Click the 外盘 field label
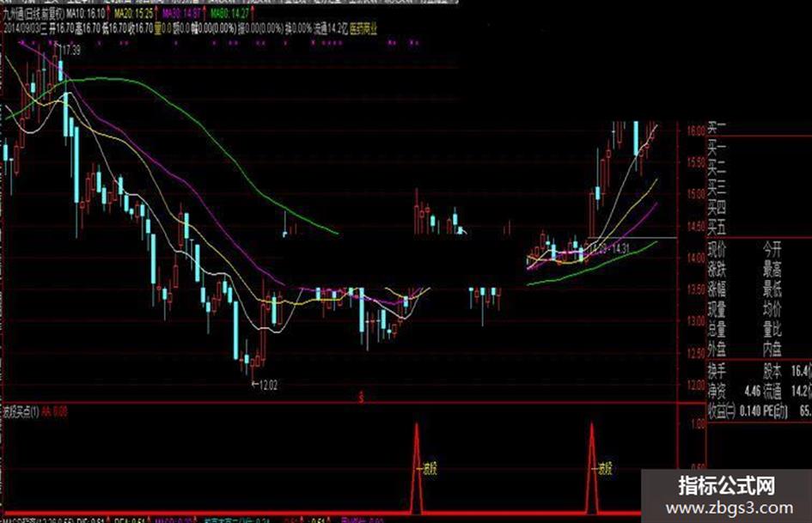The image size is (812, 523). tap(717, 349)
